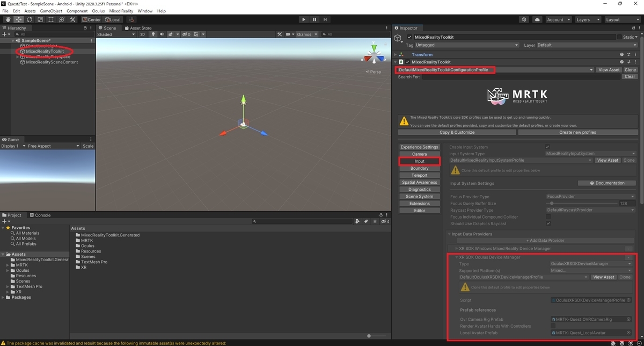The image size is (644, 346).
Task: Click the Play button
Action: pos(303,19)
